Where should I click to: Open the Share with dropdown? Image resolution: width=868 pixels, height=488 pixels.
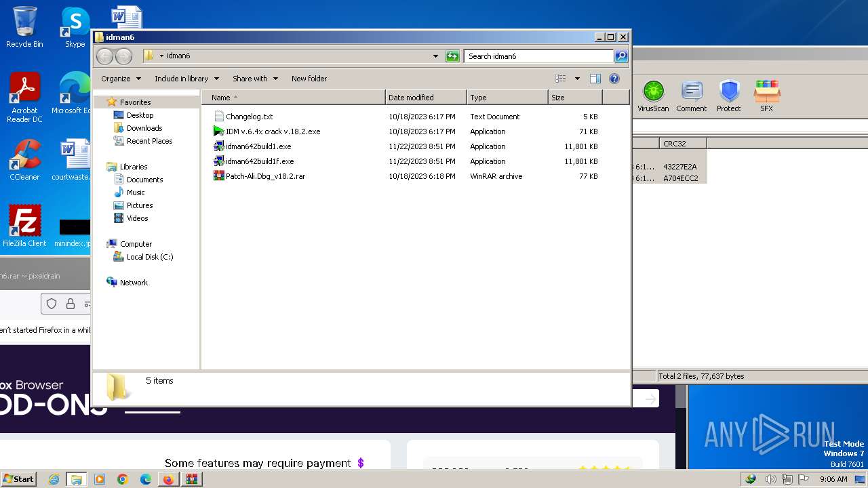255,79
